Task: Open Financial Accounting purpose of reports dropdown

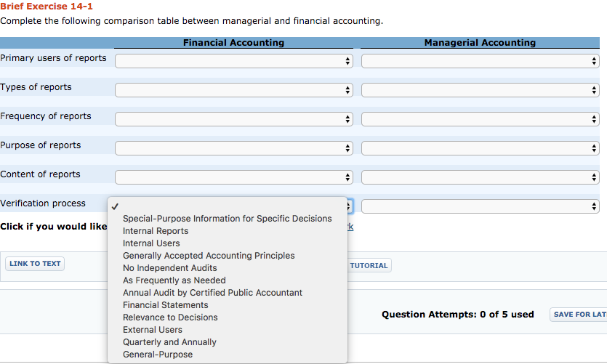Action: coord(233,148)
